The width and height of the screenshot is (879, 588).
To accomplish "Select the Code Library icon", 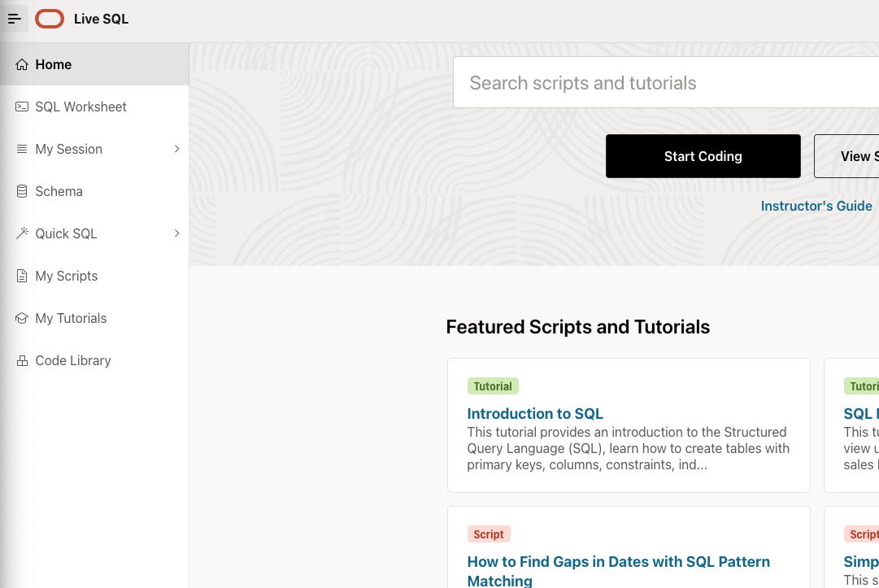I will [22, 360].
